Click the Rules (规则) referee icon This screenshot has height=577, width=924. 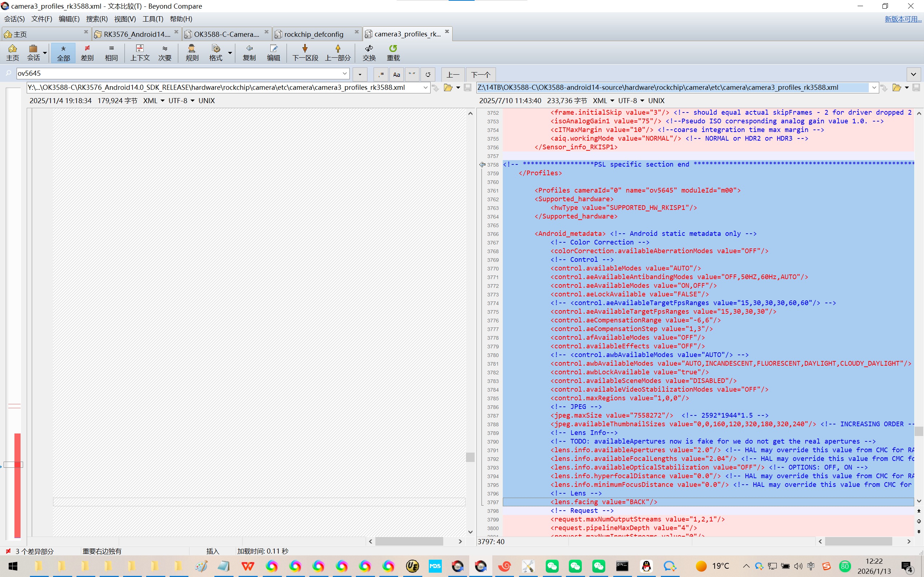coord(192,49)
